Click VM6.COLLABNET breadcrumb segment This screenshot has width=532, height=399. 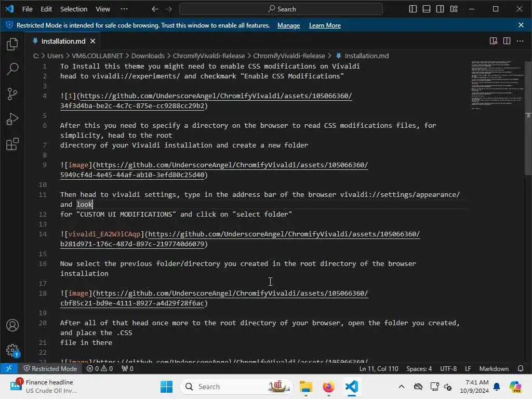[97, 56]
